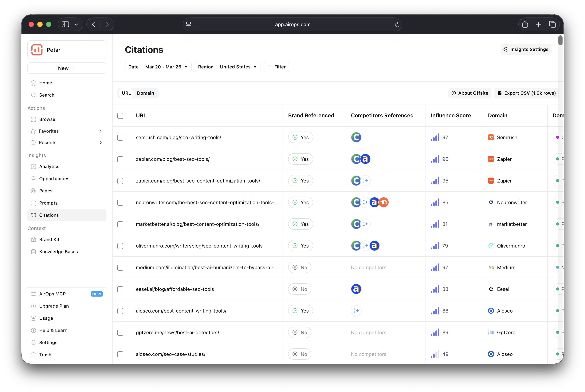585x392 pixels.
Task: Switch to the Domain tab
Action: coord(145,93)
